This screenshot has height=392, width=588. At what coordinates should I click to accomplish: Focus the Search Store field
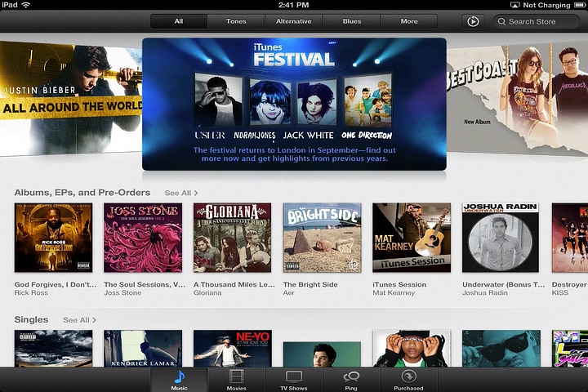point(537,22)
